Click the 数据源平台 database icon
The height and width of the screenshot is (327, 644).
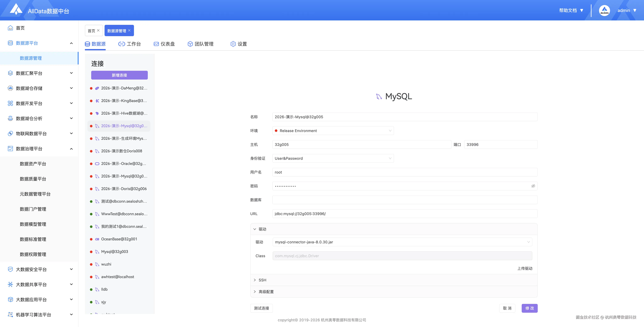pos(10,43)
